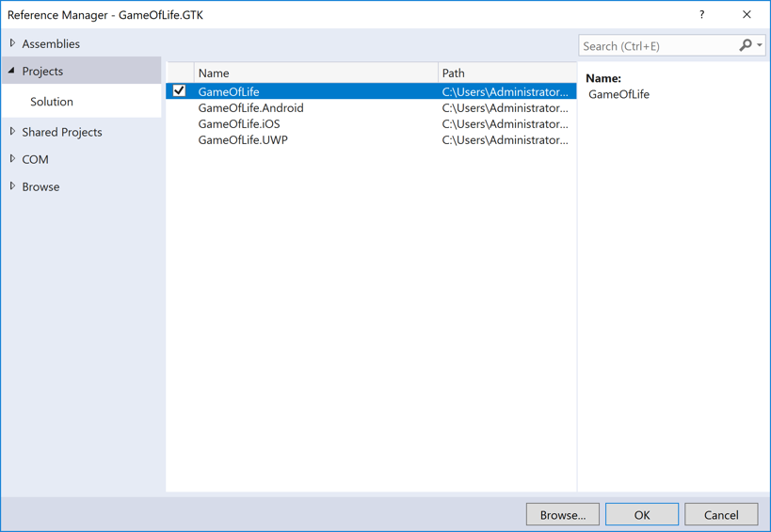The width and height of the screenshot is (771, 532).
Task: Select the COM category
Action: (x=36, y=160)
